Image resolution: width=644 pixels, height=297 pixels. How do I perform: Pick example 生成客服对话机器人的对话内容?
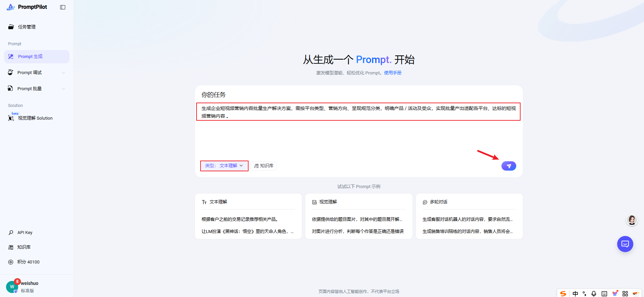[468, 219]
